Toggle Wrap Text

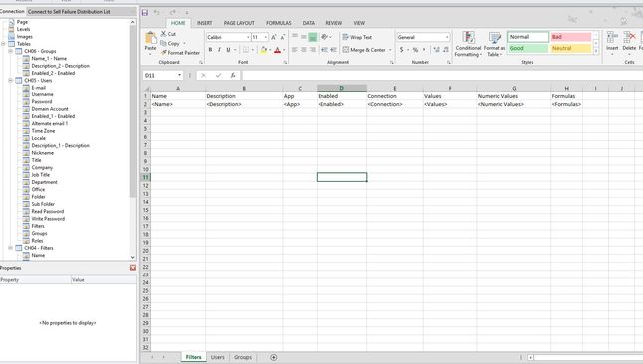(357, 37)
